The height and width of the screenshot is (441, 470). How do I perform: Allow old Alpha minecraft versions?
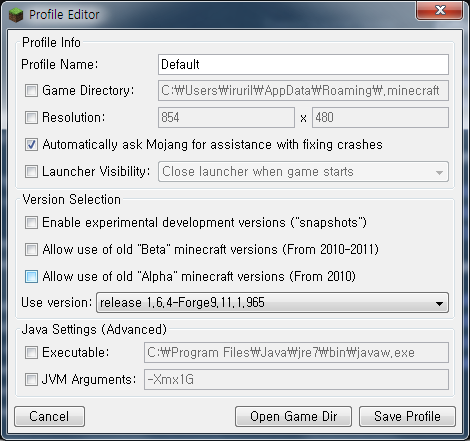tap(31, 277)
